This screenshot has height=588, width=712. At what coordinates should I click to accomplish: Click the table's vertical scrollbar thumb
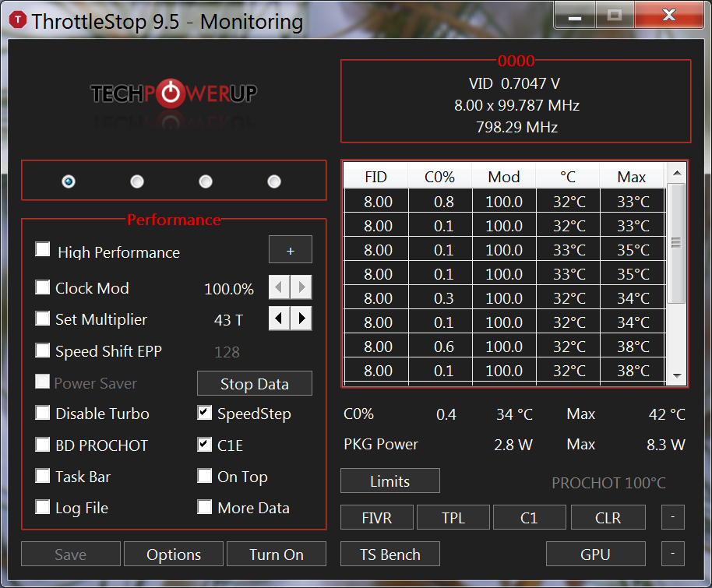676,243
